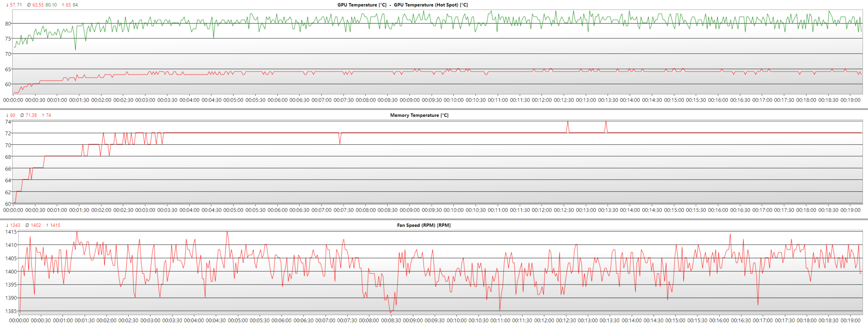Click the Memory Temperature [°C] chart title
868x327 pixels.
pyautogui.click(x=419, y=115)
